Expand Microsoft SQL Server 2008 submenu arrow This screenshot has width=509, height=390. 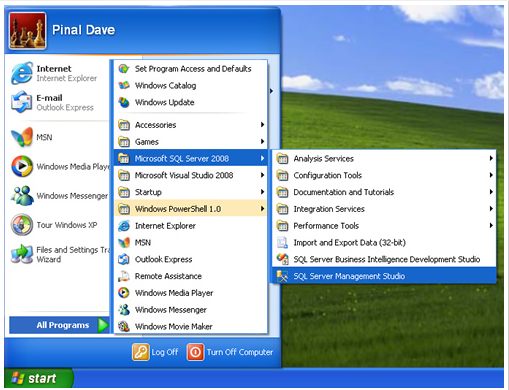point(262,158)
